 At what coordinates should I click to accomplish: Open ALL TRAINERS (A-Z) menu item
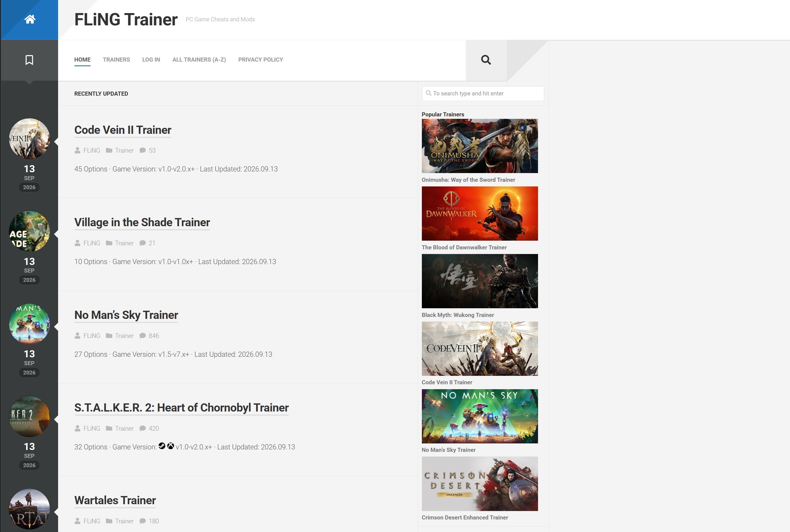click(x=199, y=60)
